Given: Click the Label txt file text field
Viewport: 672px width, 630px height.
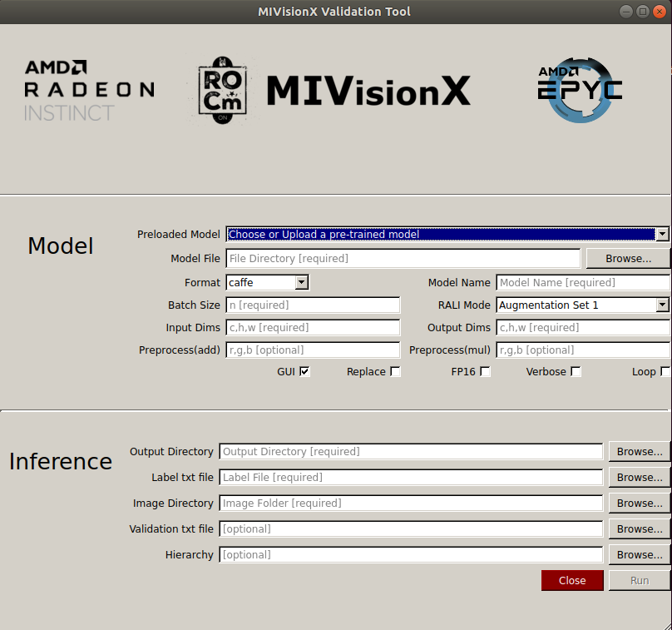Looking at the screenshot, I should [x=411, y=478].
